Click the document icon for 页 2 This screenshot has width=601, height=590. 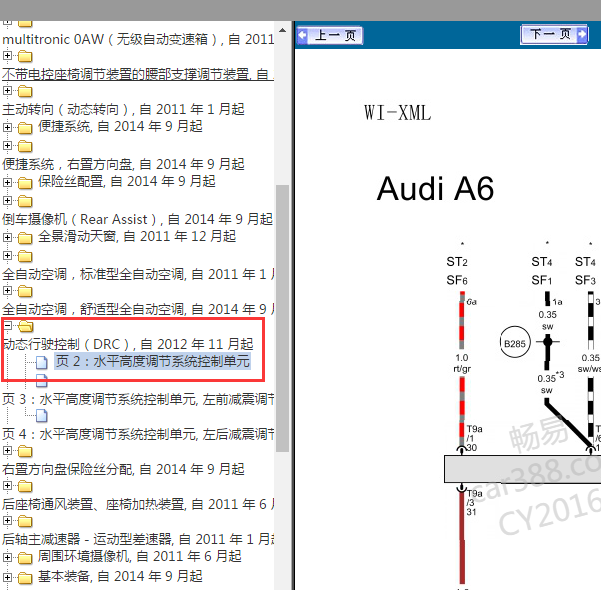[42, 362]
